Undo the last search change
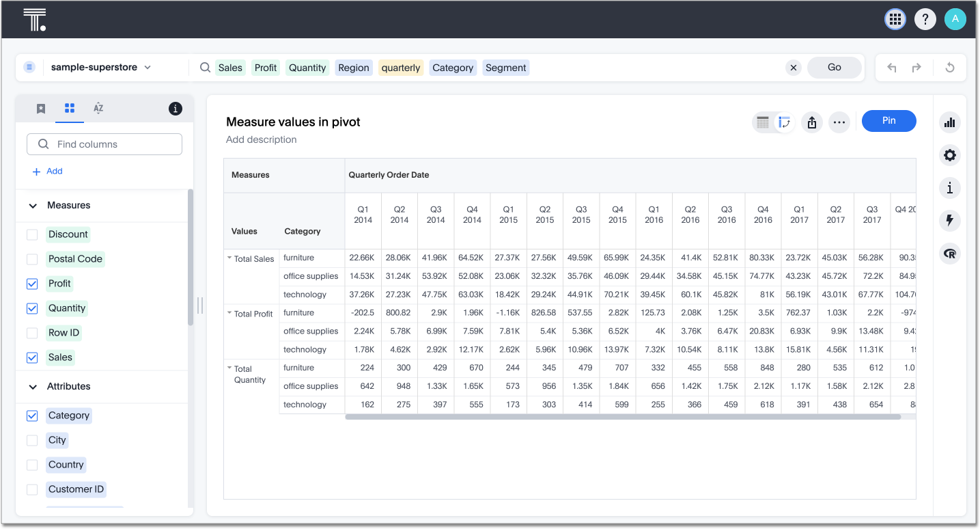The width and height of the screenshot is (980, 529). 891,68
